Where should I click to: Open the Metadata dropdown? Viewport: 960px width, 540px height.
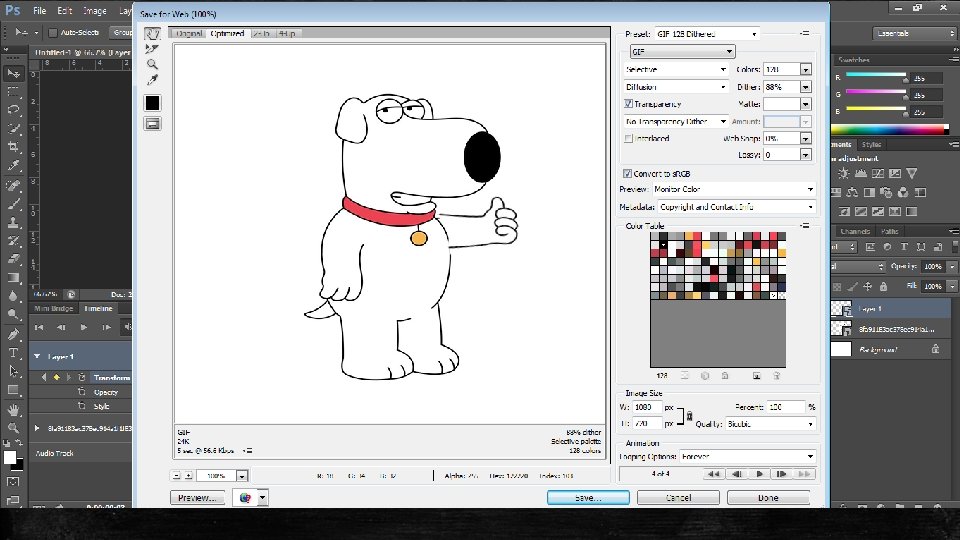click(737, 207)
